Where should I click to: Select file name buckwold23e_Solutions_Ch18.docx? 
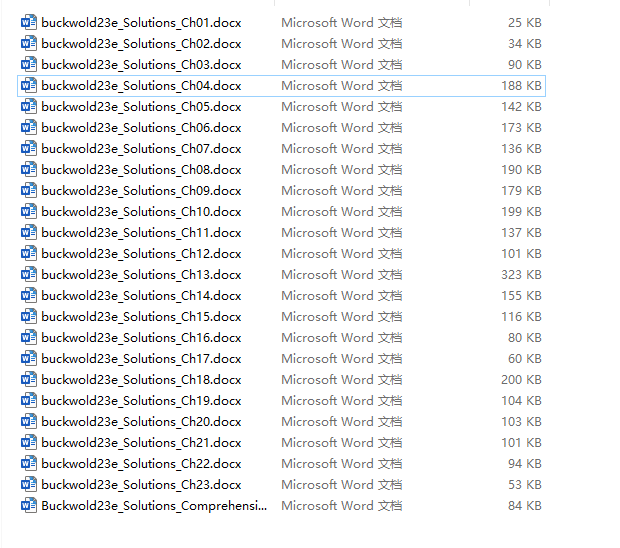(x=141, y=379)
